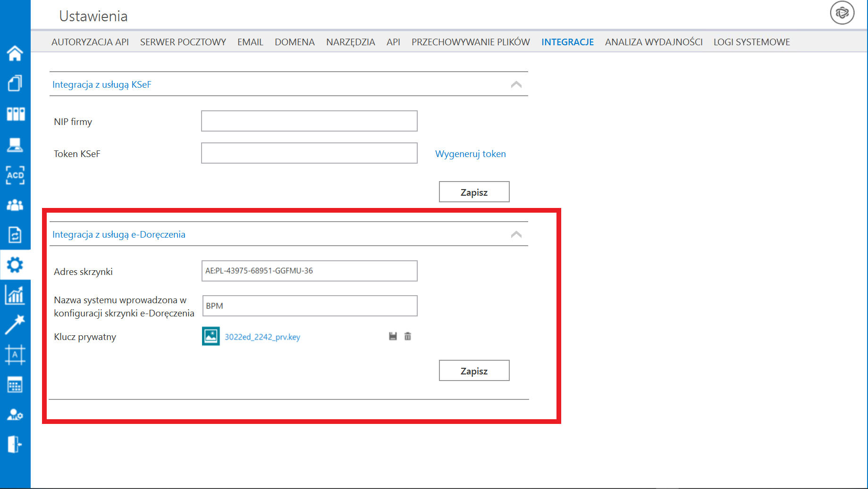Collapse the e-Doręczenia integration section
The height and width of the screenshot is (489, 868).
[x=516, y=235]
